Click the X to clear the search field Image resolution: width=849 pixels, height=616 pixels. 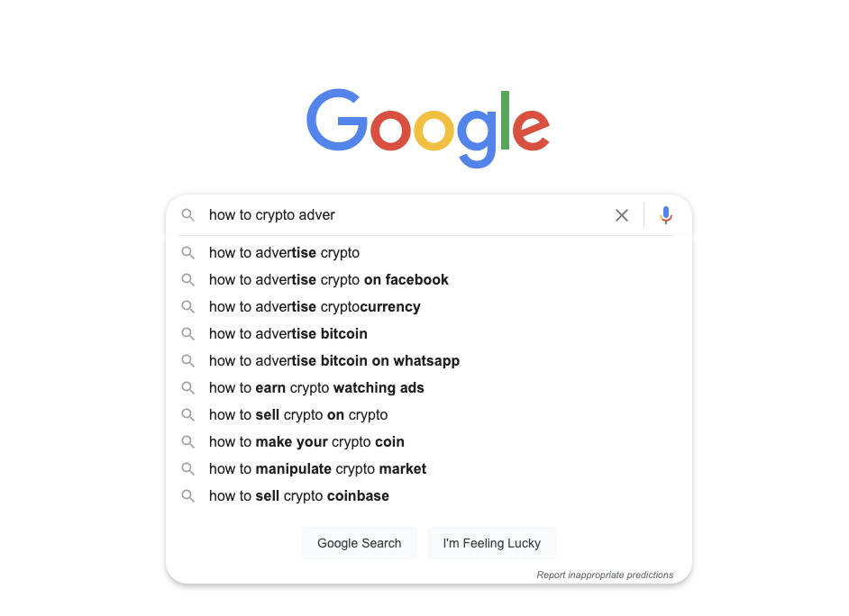(x=621, y=215)
